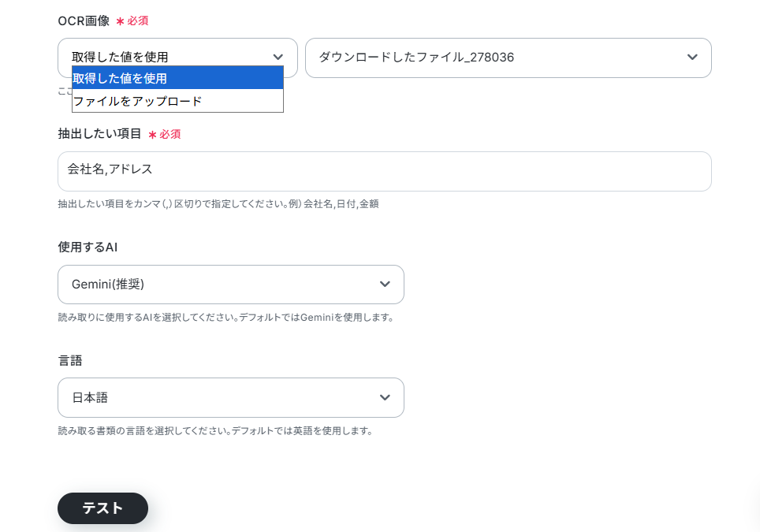Choose ファイルをアップロード option in list
This screenshot has height=532, width=760.
coord(177,101)
